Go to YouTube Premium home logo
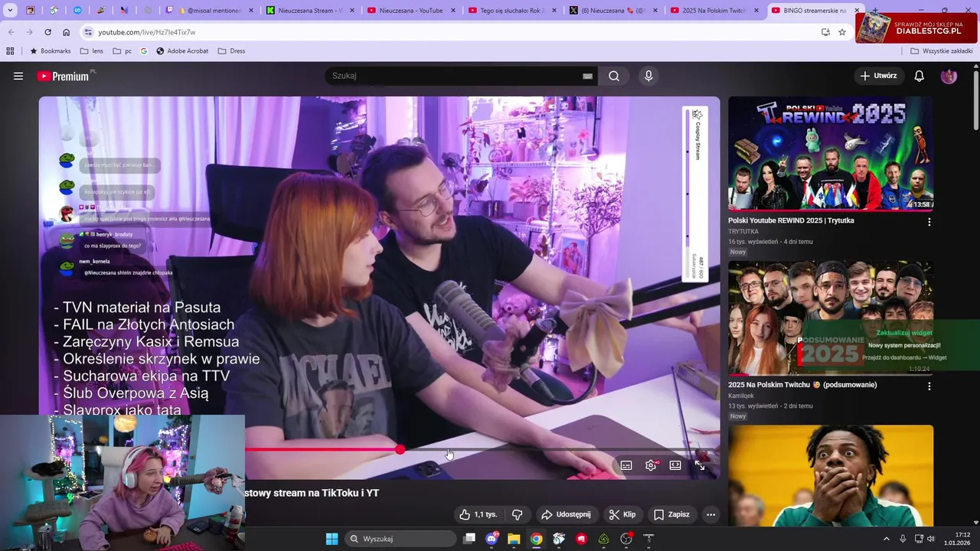 pos(64,76)
